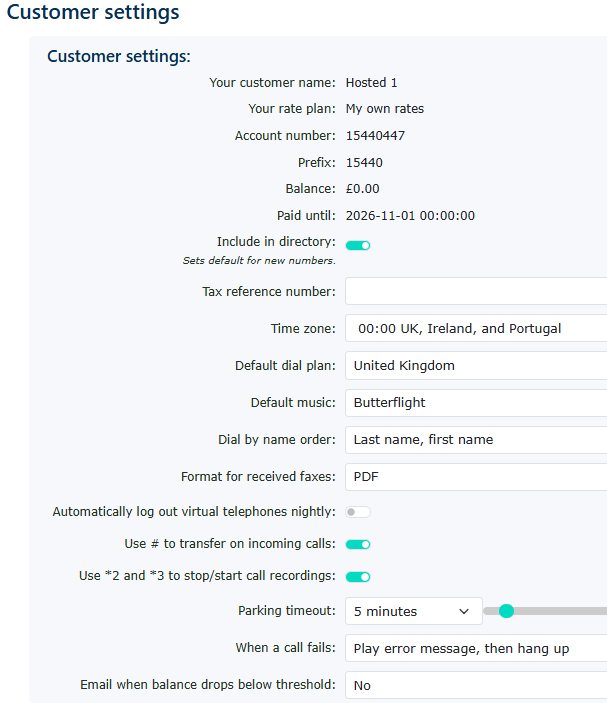Toggle *2 and *3 call recording switch

(x=358, y=577)
